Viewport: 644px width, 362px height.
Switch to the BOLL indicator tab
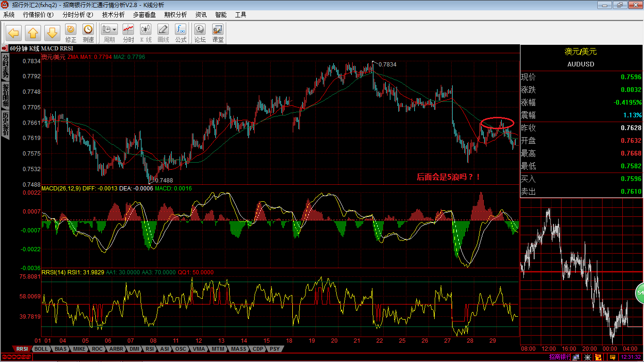point(41,349)
